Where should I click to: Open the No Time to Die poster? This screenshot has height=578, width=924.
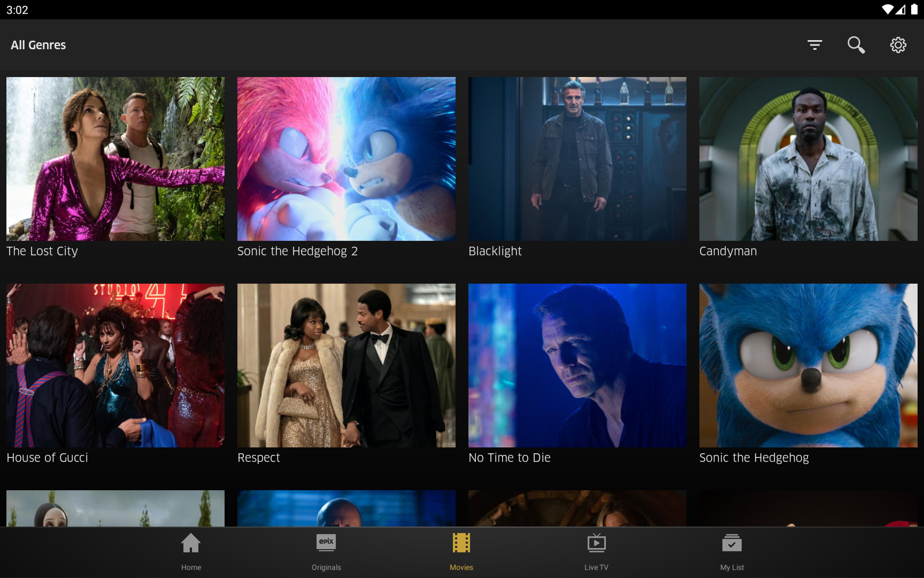click(577, 366)
